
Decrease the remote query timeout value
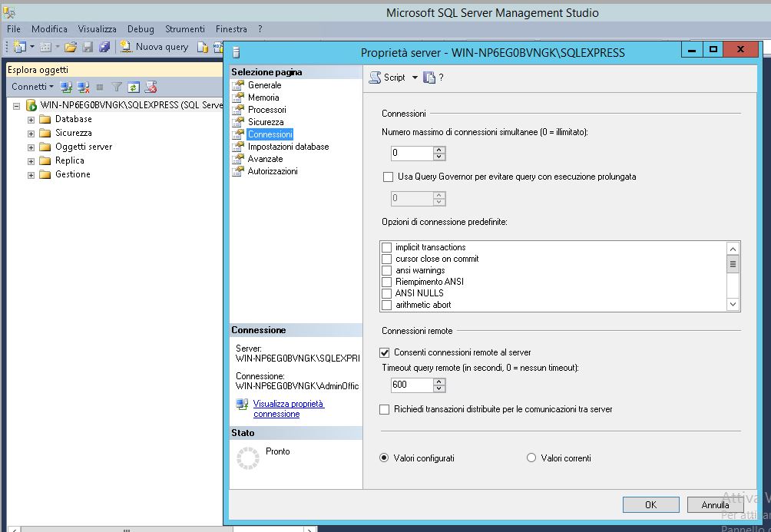439,388
